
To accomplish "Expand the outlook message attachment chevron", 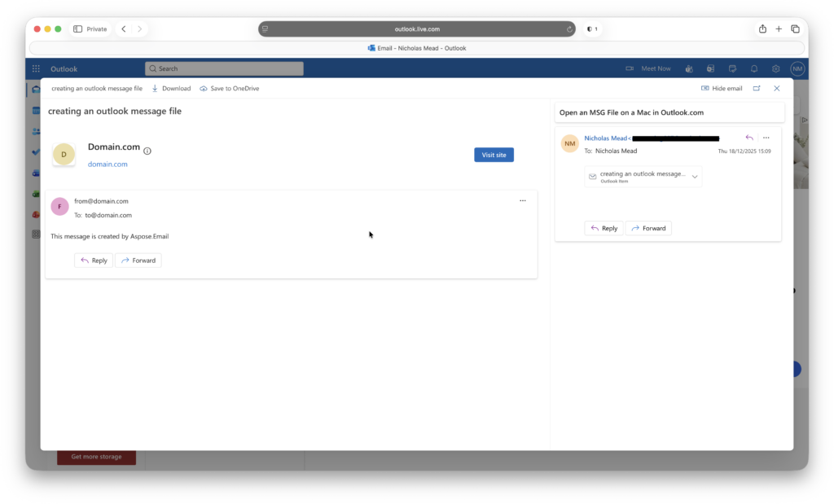I will click(695, 176).
